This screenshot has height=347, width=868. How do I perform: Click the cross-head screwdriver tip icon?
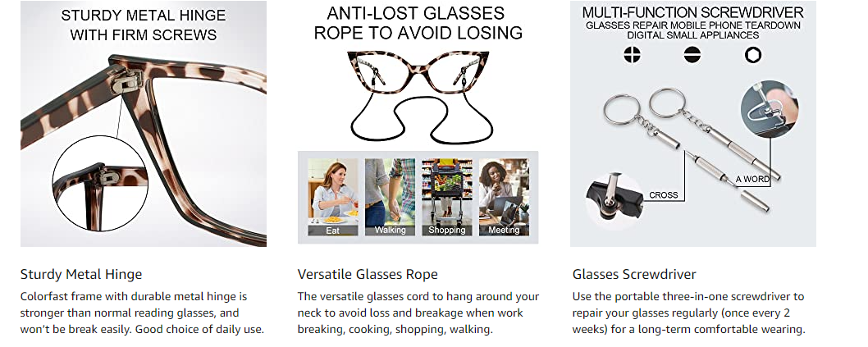tap(632, 55)
